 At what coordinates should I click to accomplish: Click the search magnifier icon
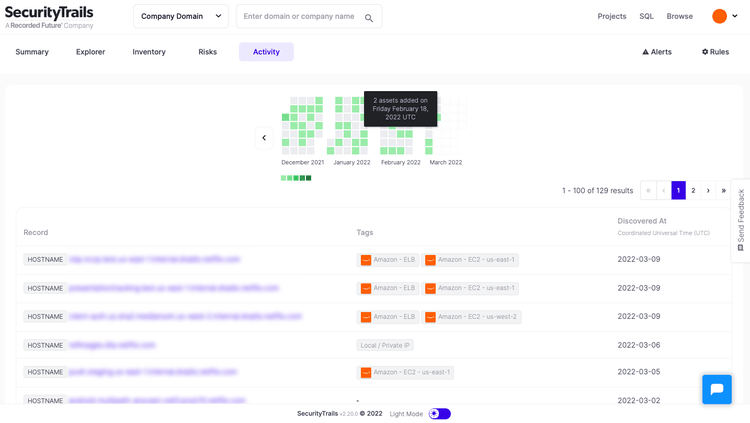(369, 17)
